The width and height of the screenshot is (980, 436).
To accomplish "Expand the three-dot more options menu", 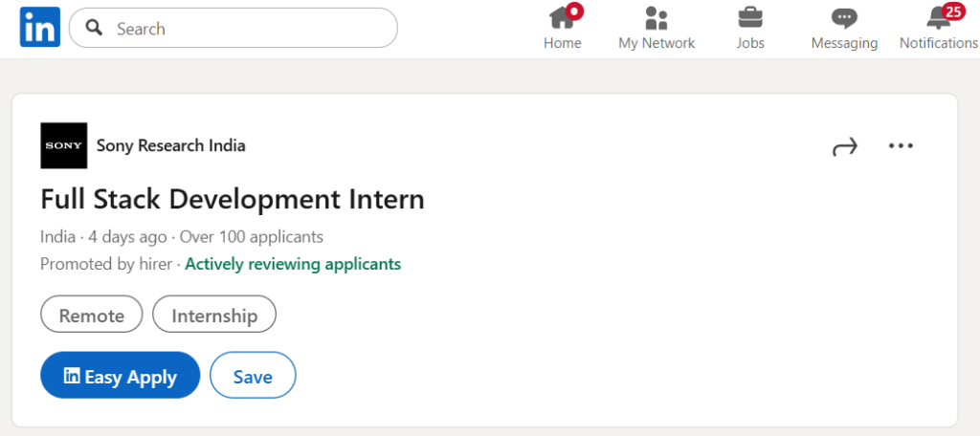I will tap(901, 146).
